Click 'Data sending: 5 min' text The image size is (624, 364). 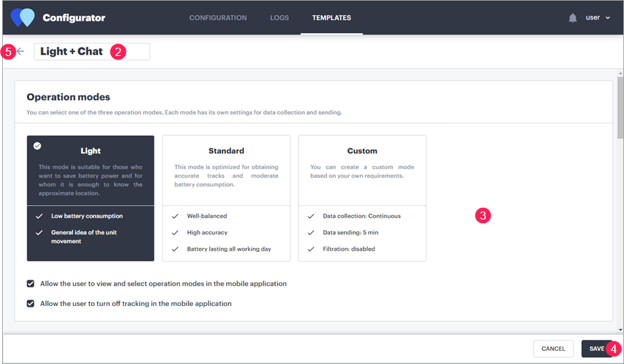350,233
